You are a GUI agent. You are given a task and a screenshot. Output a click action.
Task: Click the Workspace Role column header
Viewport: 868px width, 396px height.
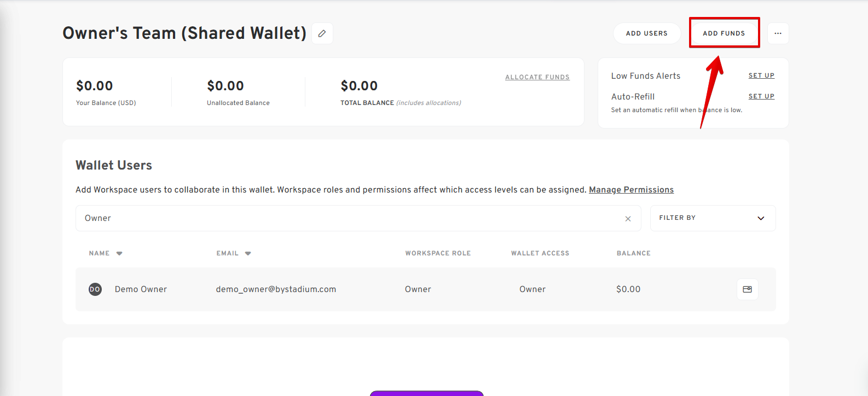tap(438, 253)
